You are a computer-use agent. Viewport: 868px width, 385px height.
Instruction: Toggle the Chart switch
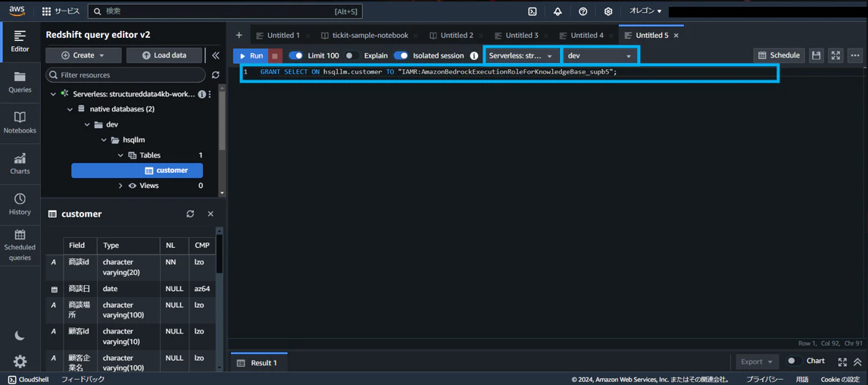[795, 361]
